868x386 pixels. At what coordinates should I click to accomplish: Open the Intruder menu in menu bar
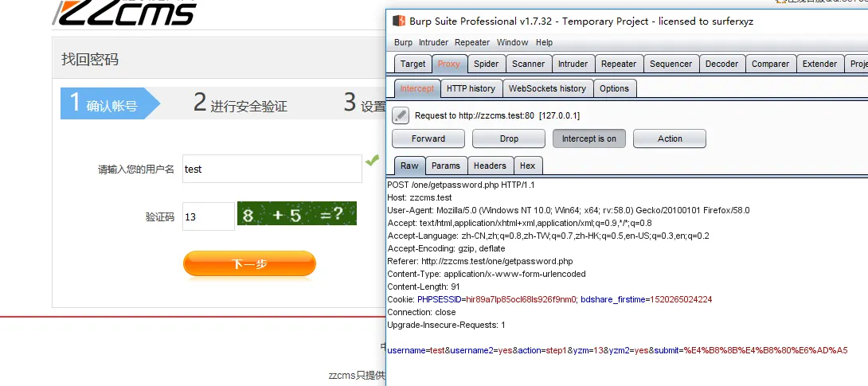pos(433,42)
